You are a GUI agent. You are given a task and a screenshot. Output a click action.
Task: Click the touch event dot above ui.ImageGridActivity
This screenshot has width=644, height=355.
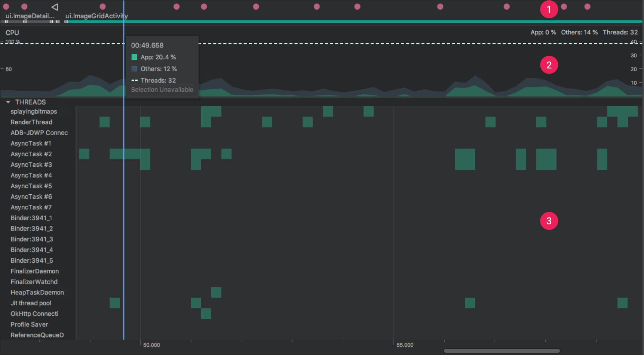tap(102, 6)
